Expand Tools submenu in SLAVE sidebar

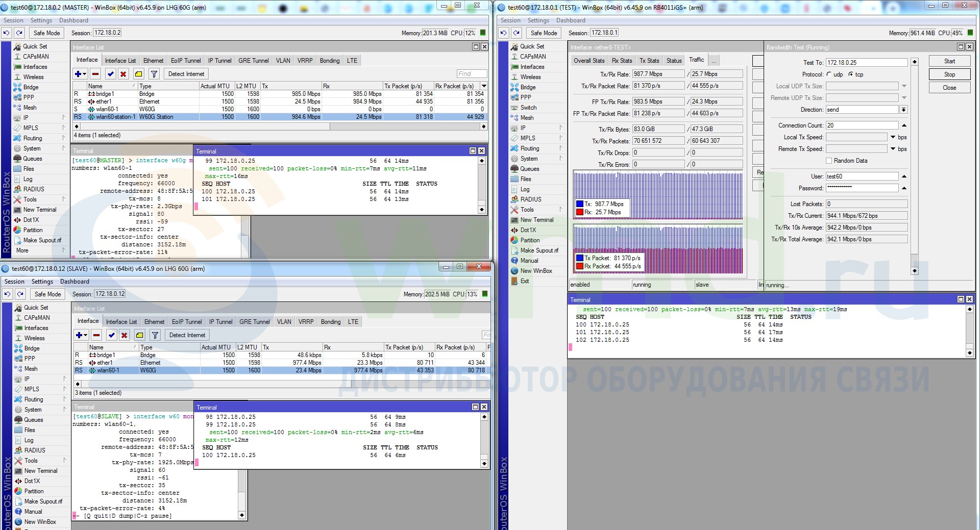(65, 460)
